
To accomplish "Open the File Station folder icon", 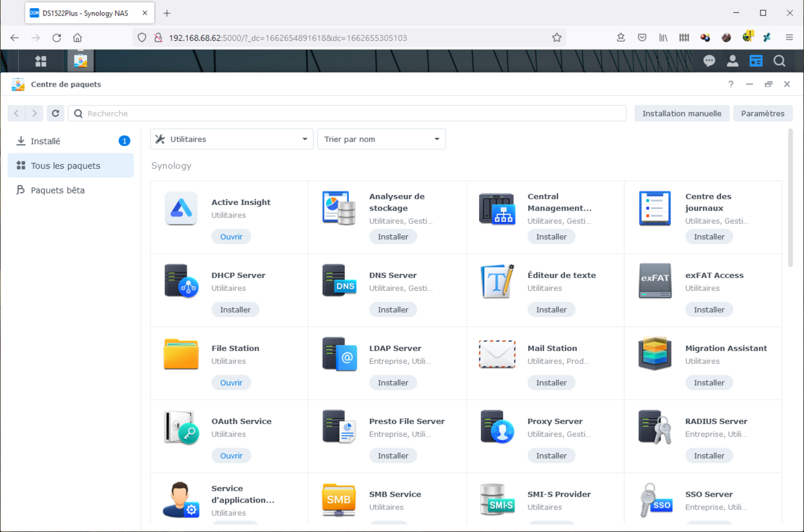I will coord(181,354).
